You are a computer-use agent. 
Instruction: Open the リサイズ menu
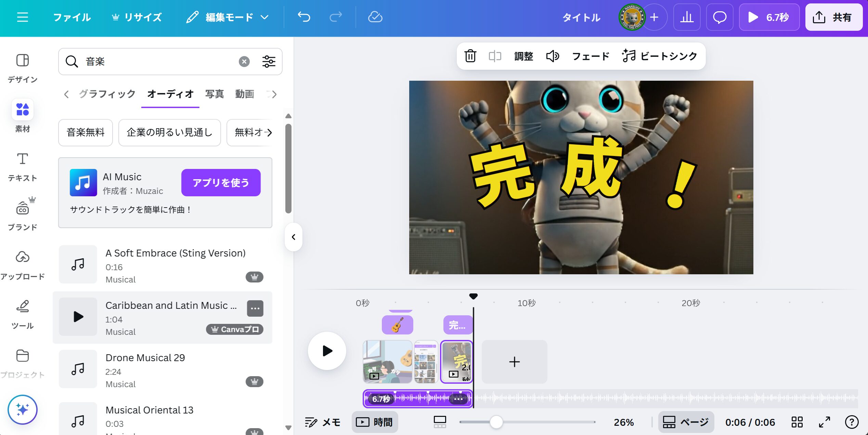[137, 17]
